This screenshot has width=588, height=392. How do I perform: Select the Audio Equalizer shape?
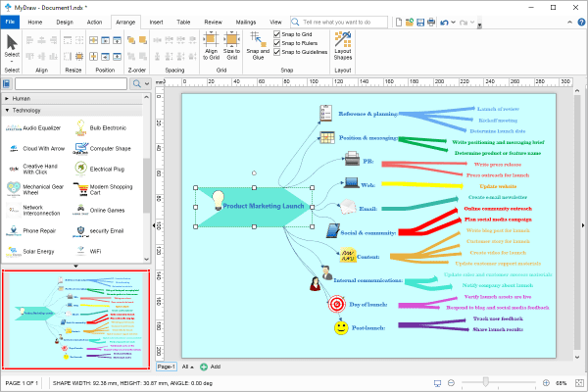(33, 128)
